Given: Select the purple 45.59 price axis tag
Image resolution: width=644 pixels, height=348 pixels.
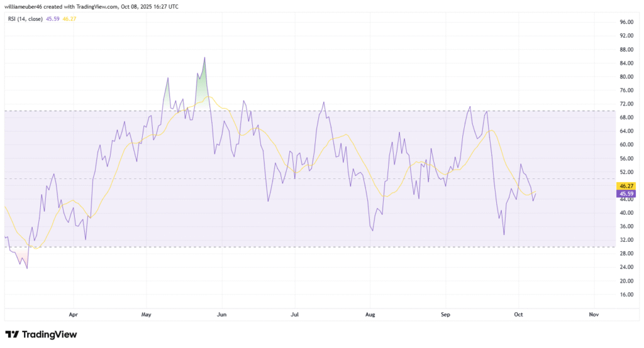Looking at the screenshot, I should pos(625,194).
